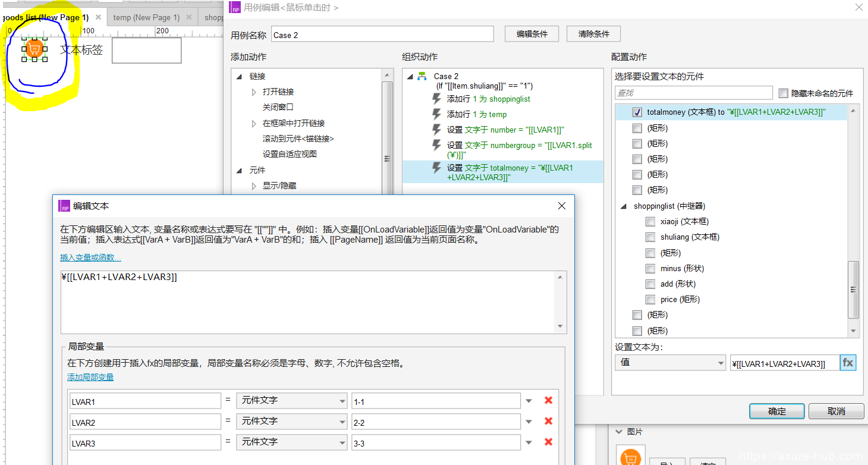Open widget dropdown arrow beside 2-2

pyautogui.click(x=529, y=422)
